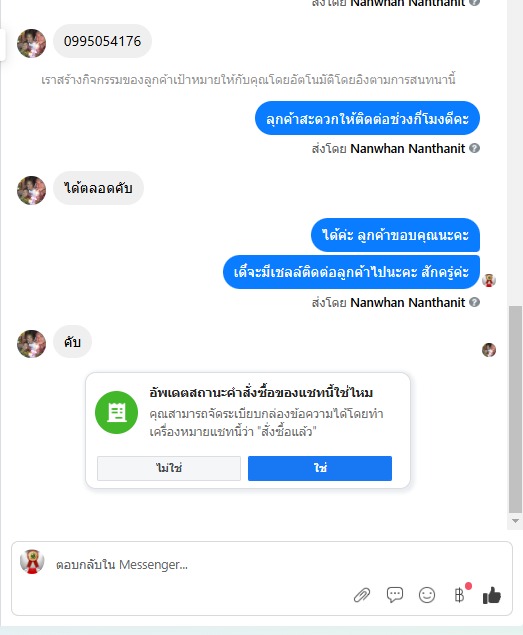Click the sent message ได้ค่ะ ลูกค้าขอบคุณนะคะ bubble

pos(395,235)
